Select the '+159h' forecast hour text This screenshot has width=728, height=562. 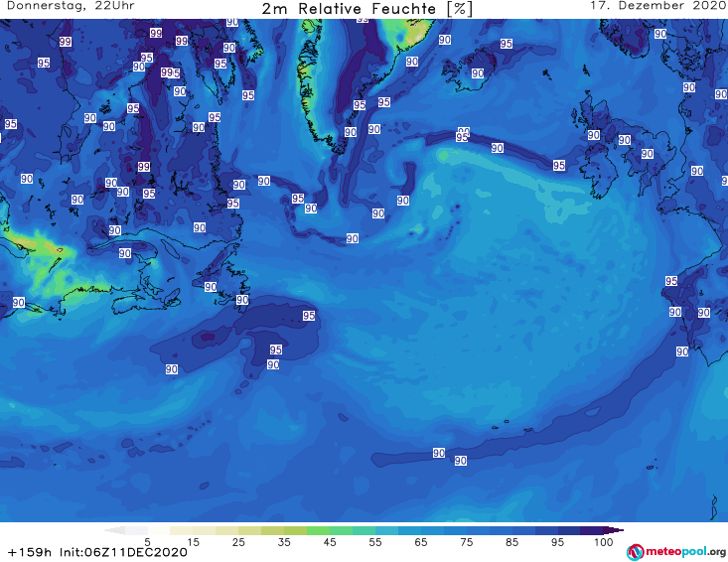click(30, 552)
